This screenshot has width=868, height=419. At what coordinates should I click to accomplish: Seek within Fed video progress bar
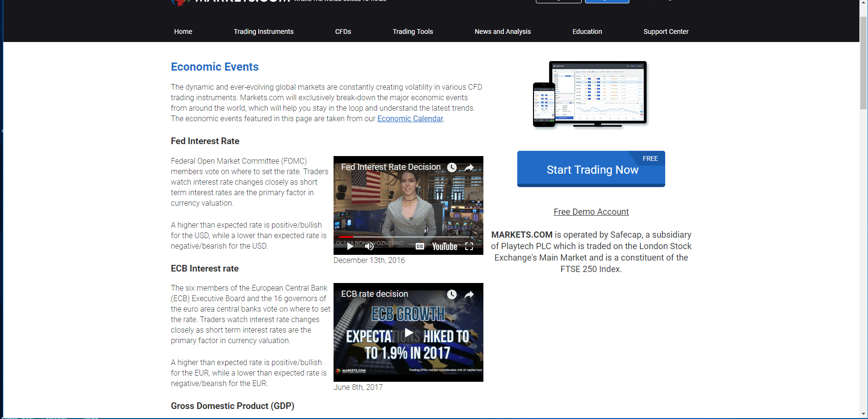pyautogui.click(x=408, y=237)
